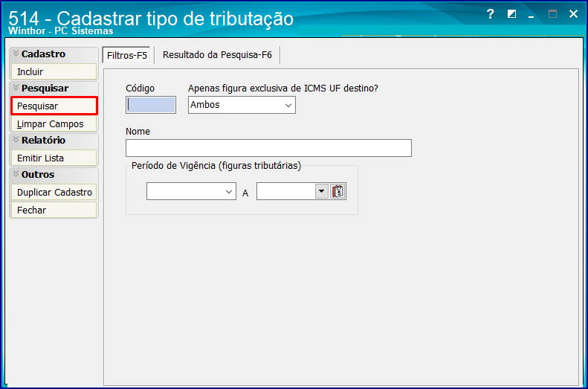Collapse the Relatório section chevron

point(16,140)
